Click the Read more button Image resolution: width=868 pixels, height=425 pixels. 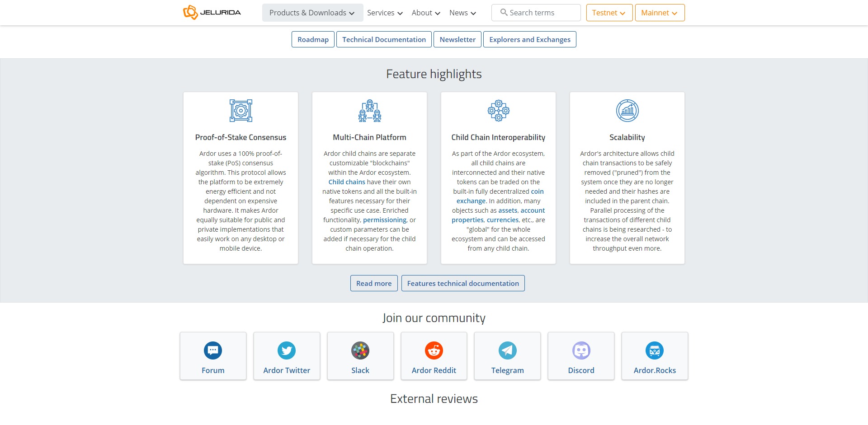[374, 283]
